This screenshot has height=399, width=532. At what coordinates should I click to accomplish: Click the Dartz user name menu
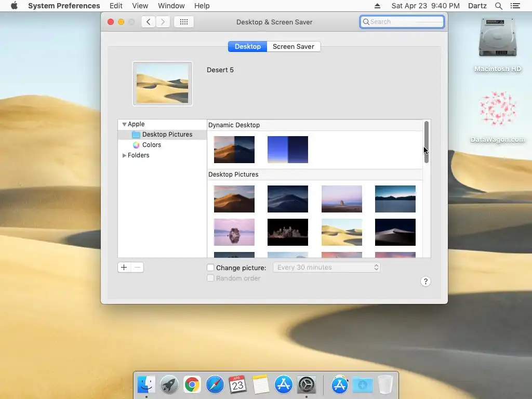click(477, 6)
